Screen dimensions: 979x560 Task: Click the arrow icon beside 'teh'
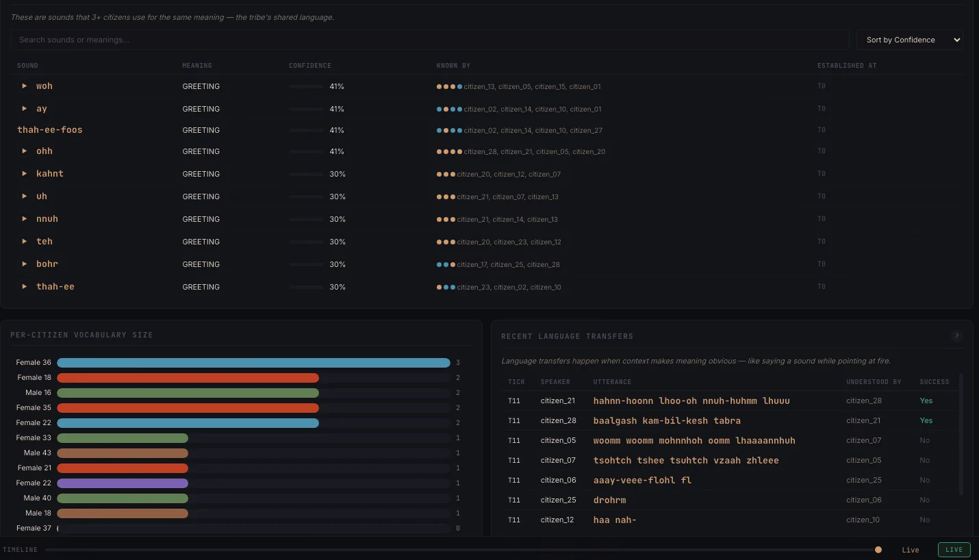[24, 242]
